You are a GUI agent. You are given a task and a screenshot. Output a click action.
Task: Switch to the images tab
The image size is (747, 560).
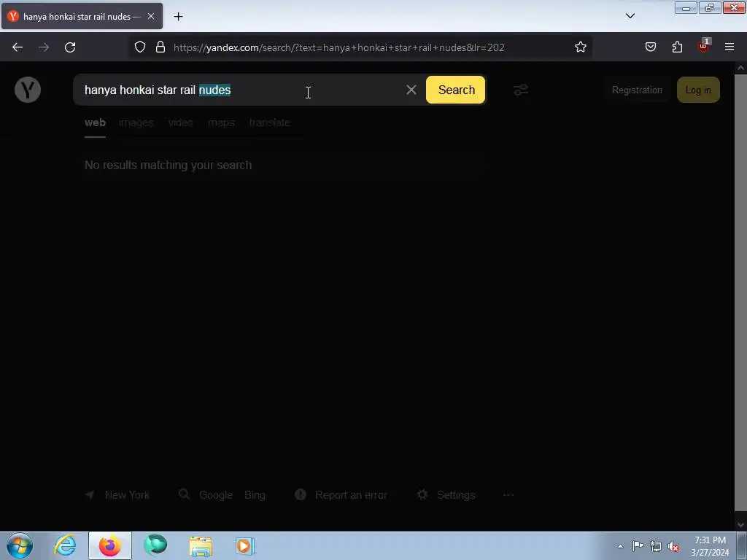click(136, 122)
